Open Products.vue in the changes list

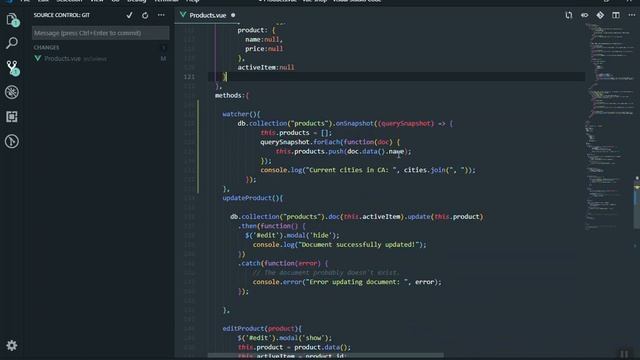coord(62,59)
